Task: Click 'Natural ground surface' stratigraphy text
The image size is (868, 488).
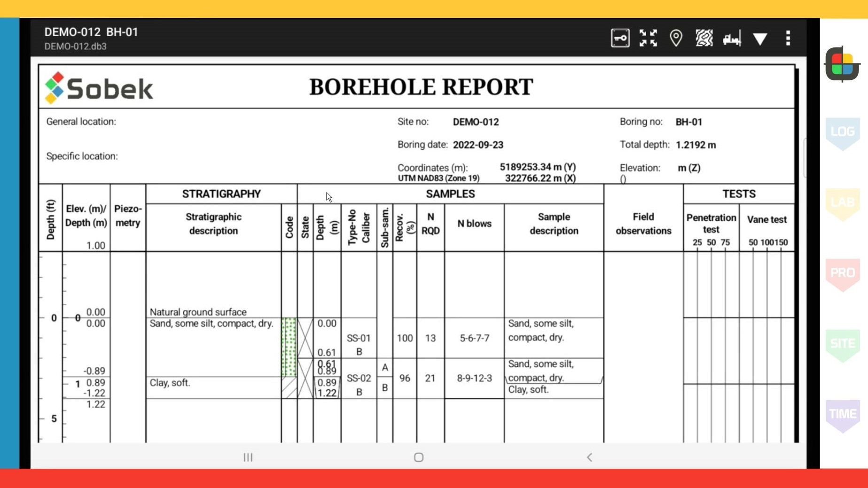Action: point(198,312)
